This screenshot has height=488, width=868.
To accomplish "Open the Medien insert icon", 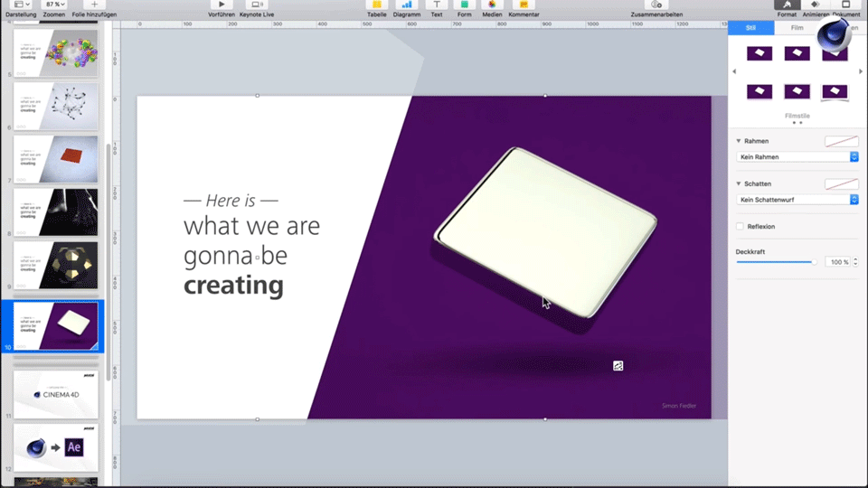I will tap(492, 5).
